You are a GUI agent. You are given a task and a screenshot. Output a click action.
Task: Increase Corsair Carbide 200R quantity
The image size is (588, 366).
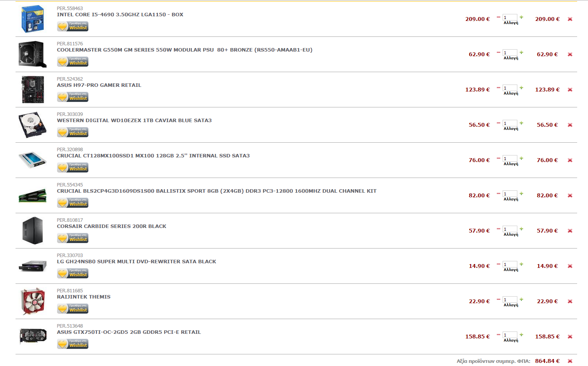521,229
